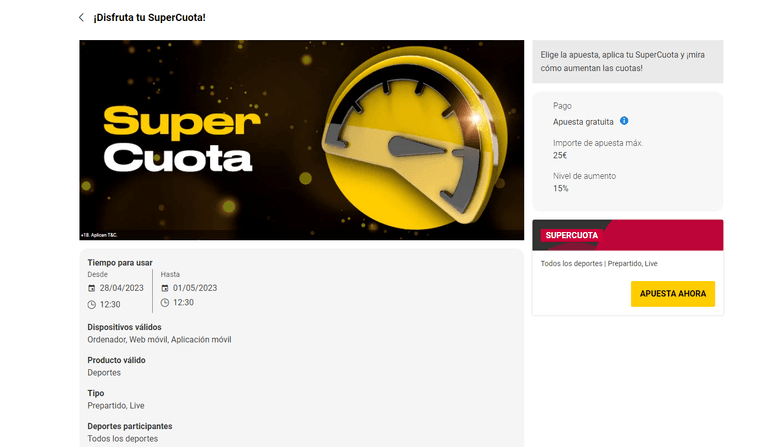Viewport: 760px width, 447px height.
Task: Click the clock icon under Hasta
Action: coord(165,303)
